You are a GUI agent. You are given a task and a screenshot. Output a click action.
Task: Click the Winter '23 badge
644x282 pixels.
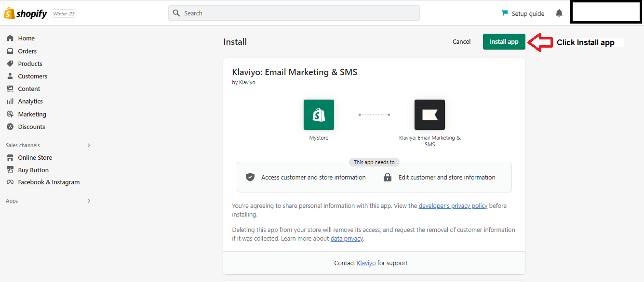pos(64,13)
